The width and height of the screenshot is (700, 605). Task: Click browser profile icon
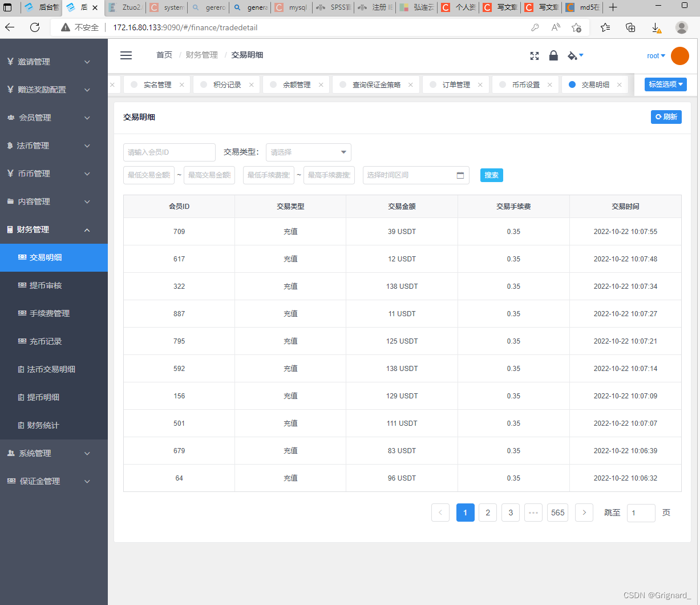coord(681,27)
